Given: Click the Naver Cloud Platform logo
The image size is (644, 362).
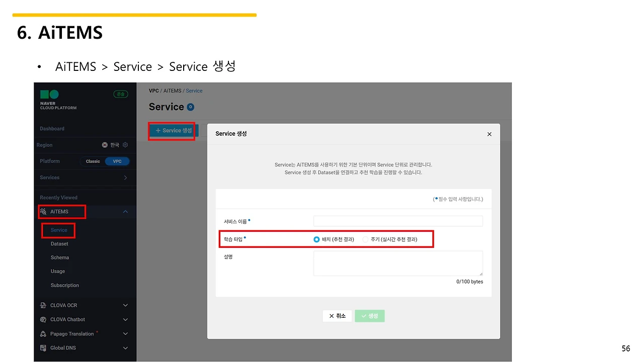Looking at the screenshot, I should tap(58, 100).
